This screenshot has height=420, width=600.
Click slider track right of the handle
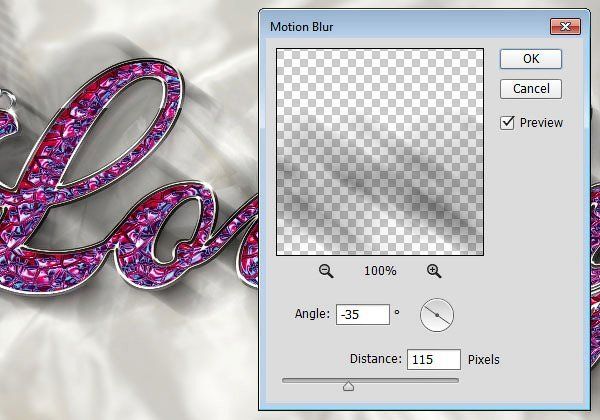point(410,380)
